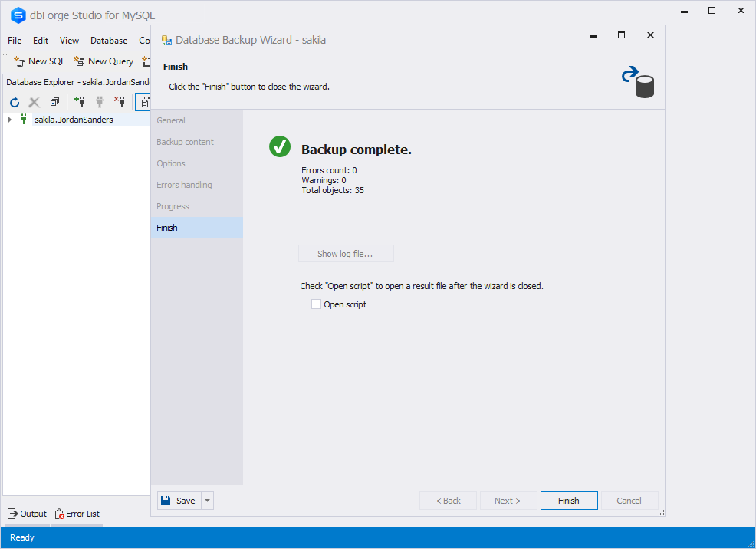Click the grey disconnect plug icon

click(x=100, y=101)
